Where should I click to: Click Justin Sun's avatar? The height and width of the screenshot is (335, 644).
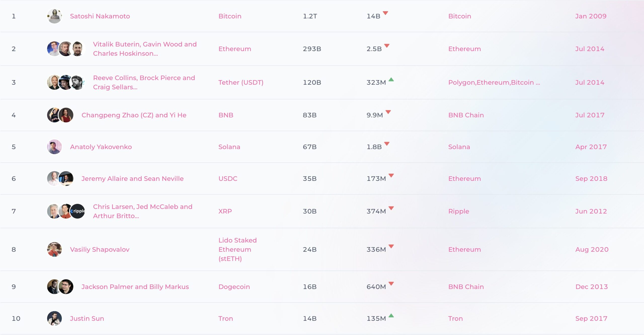point(54,318)
